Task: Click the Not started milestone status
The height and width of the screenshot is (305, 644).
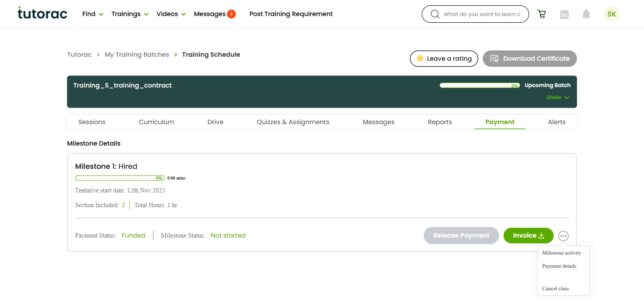Action: point(228,235)
